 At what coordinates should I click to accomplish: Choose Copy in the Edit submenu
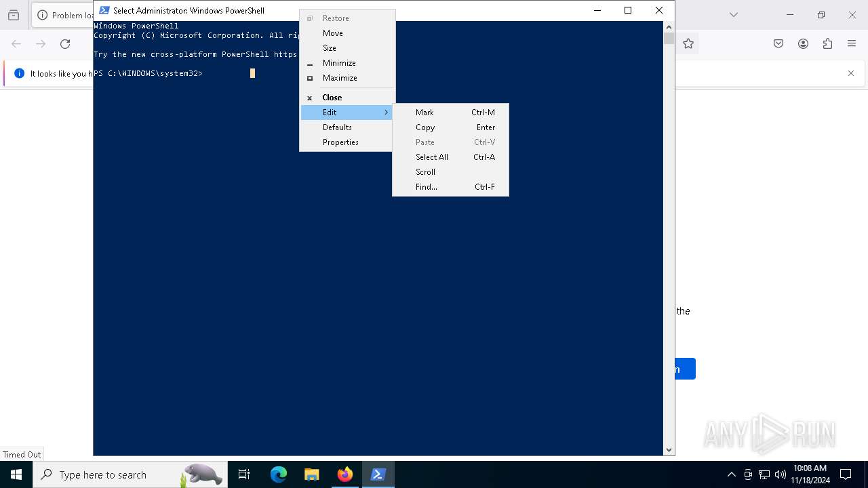coord(450,127)
